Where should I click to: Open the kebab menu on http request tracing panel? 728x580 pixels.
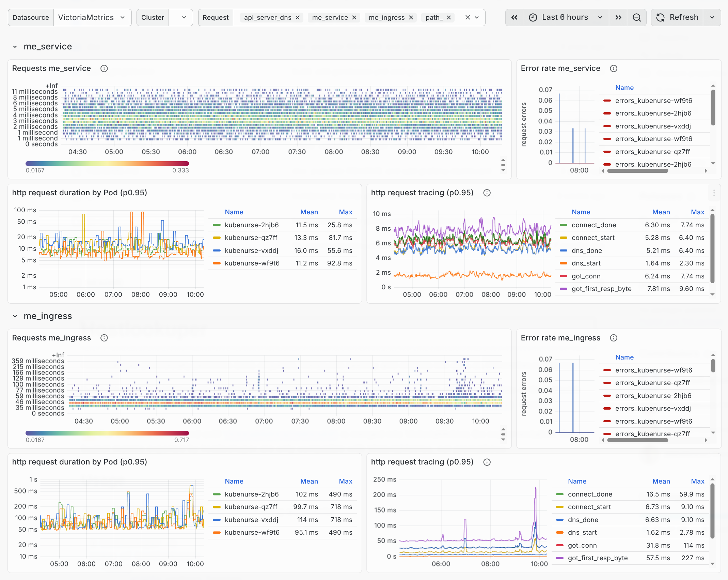click(714, 193)
